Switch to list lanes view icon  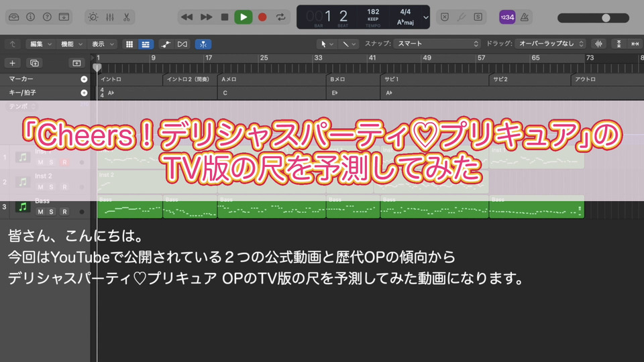tap(146, 44)
